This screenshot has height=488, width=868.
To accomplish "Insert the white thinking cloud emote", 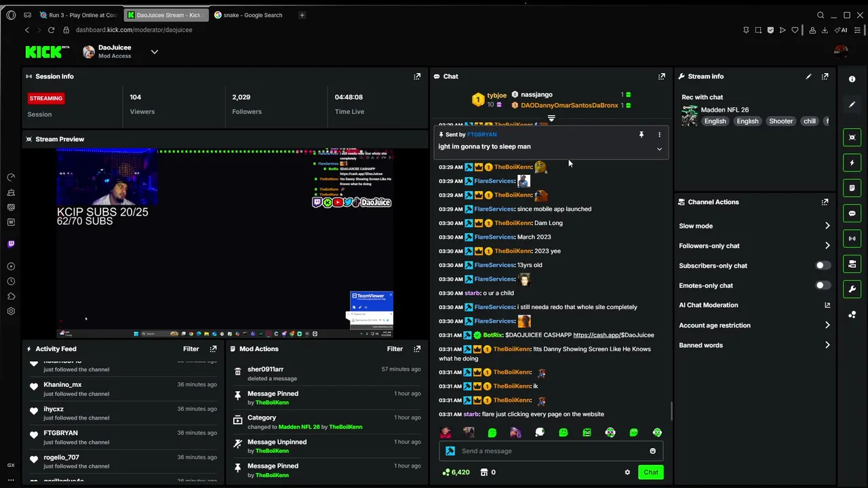I will click(x=540, y=432).
